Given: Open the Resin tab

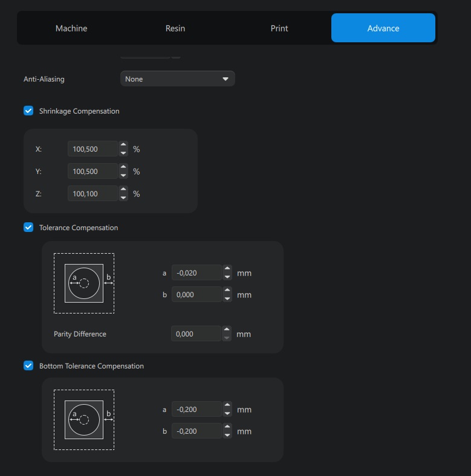Looking at the screenshot, I should coord(175,28).
